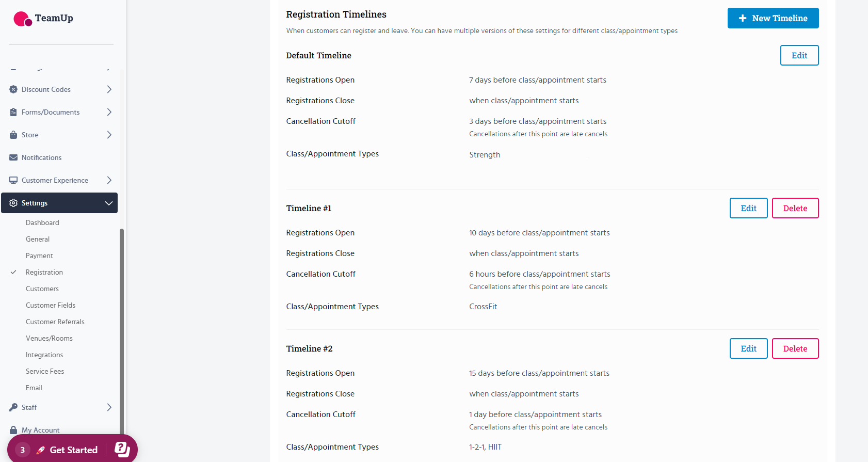Select the Customer Fields submenu item
The height and width of the screenshot is (462, 868).
point(51,305)
